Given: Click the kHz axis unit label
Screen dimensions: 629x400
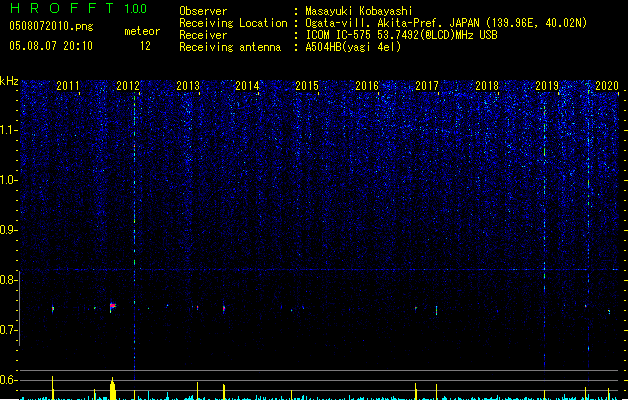Looking at the screenshot, I should [x=9, y=81].
